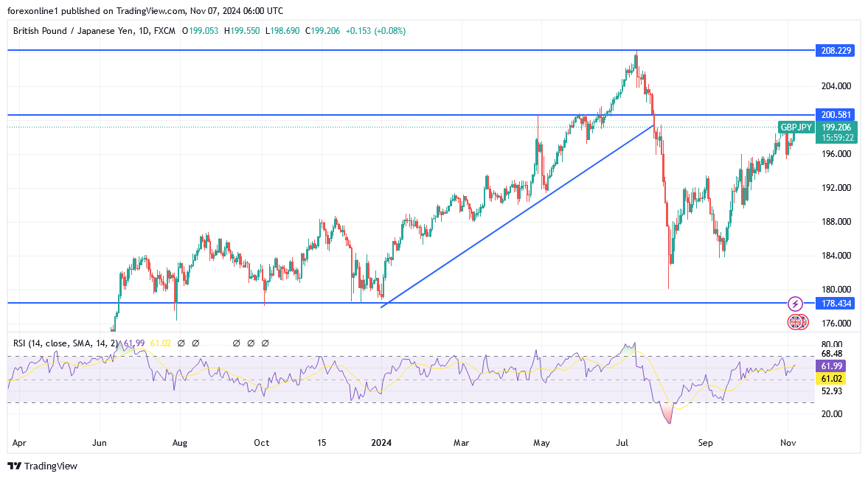The image size is (868, 479).
Task: Click the Apr label on time axis
Action: pos(20,443)
